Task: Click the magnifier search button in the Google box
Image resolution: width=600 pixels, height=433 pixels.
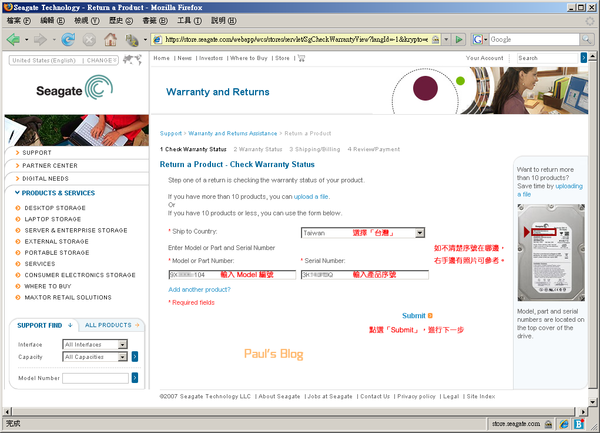Action: tap(586, 39)
